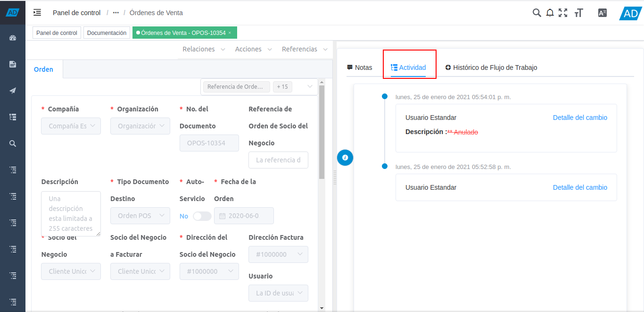
Task: Switch to the Actividad tab
Action: pos(409,67)
